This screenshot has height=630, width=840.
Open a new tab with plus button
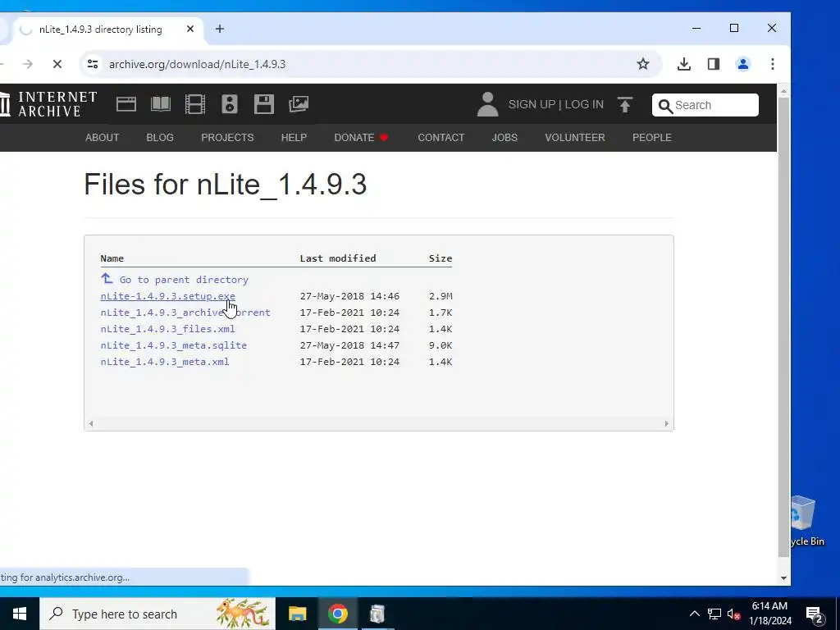220,29
